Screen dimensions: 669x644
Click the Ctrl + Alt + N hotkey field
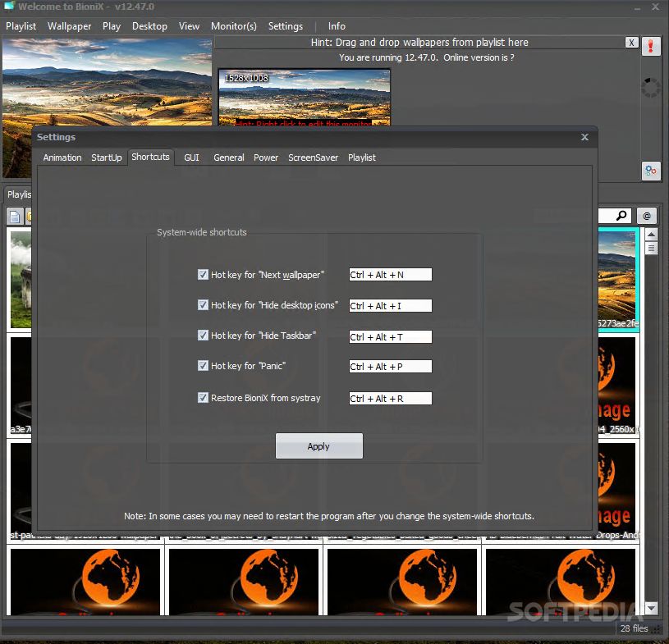pyautogui.click(x=391, y=275)
